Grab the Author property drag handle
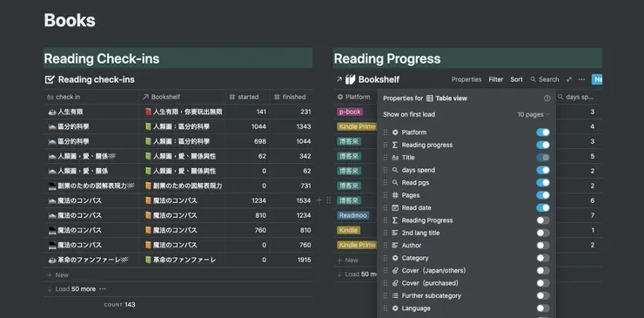This screenshot has height=318, width=644. point(386,246)
